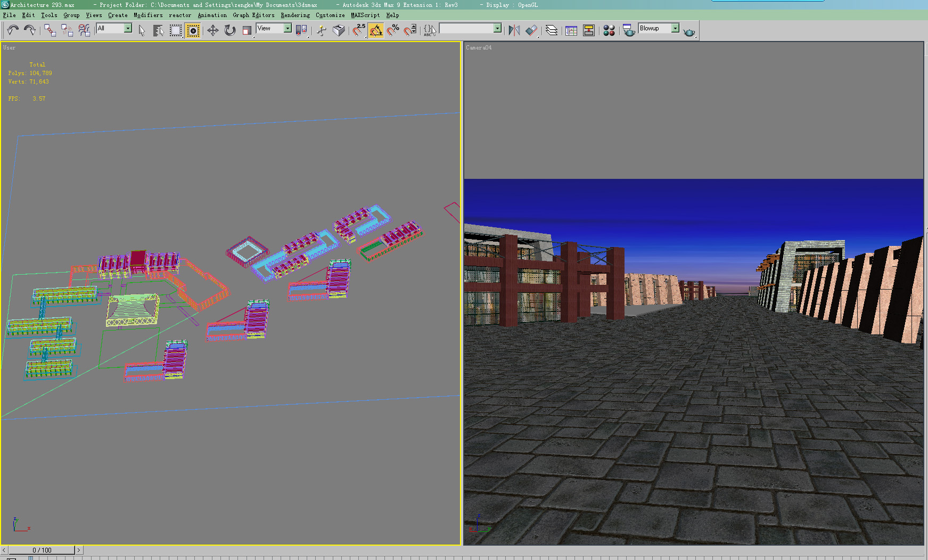The height and width of the screenshot is (560, 928).
Task: Open the Graph Editors menu
Action: [x=253, y=15]
